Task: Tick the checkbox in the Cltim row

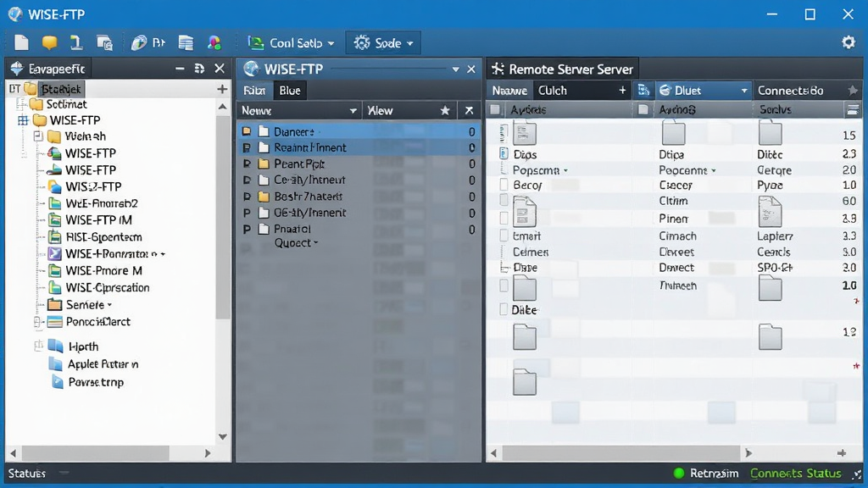Action: pos(504,200)
